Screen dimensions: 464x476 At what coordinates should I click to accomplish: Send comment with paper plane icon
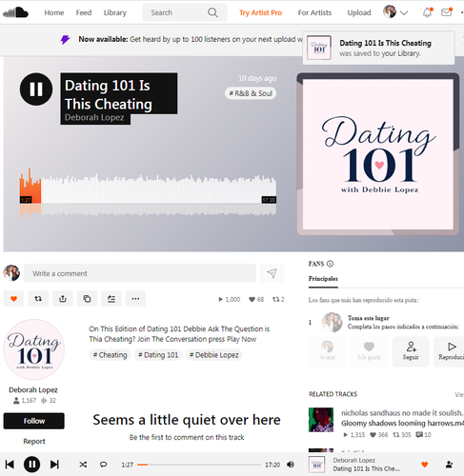(272, 273)
